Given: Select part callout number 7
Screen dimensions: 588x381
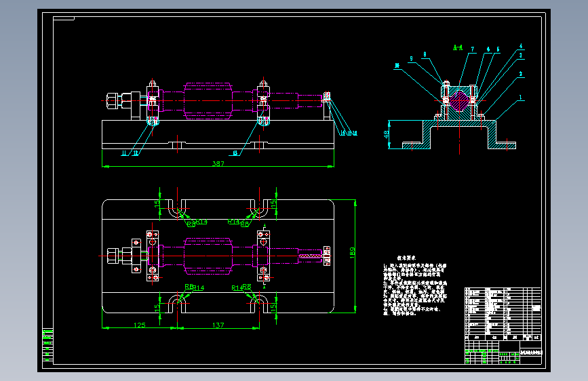Looking at the screenshot, I should tap(473, 49).
